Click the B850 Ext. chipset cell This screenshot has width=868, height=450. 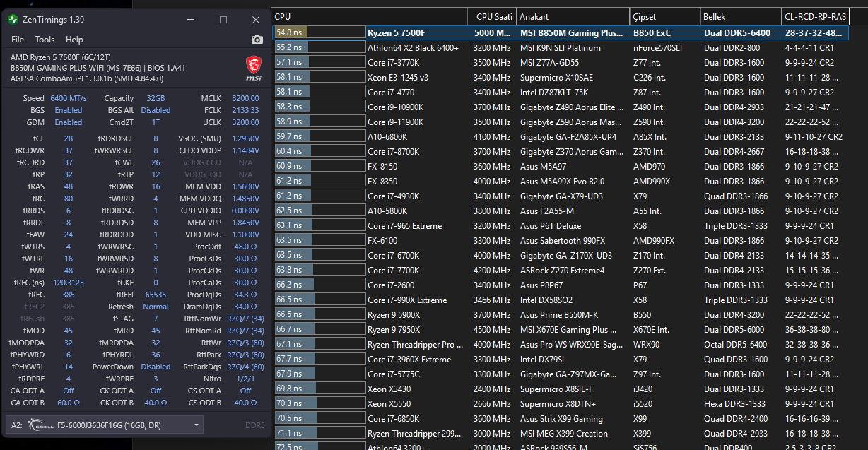click(652, 32)
